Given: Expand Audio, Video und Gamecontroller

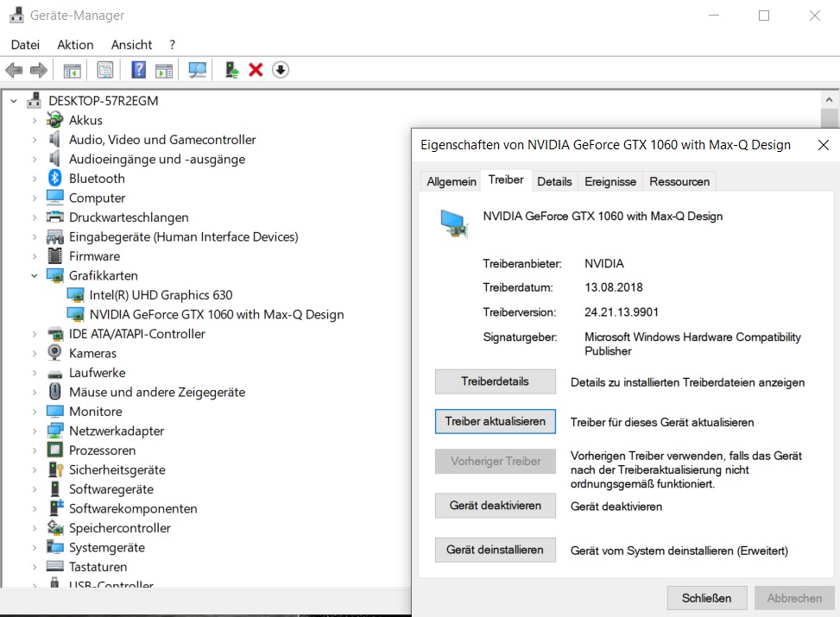Looking at the screenshot, I should coord(35,140).
